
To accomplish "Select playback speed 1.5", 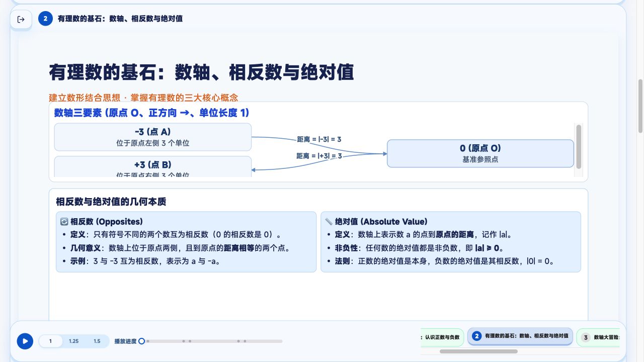I will (97, 341).
